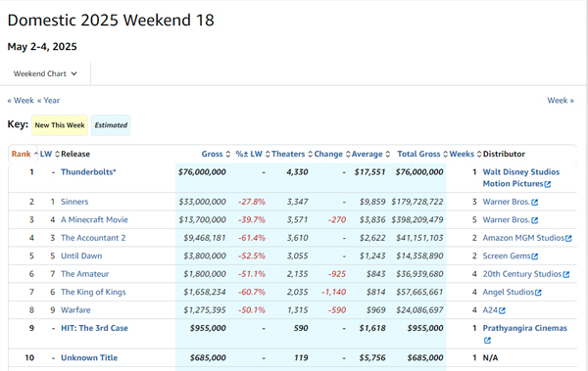Open external link icon next to Angel Studios
Viewport: 588px width, 371px height.
click(x=538, y=293)
